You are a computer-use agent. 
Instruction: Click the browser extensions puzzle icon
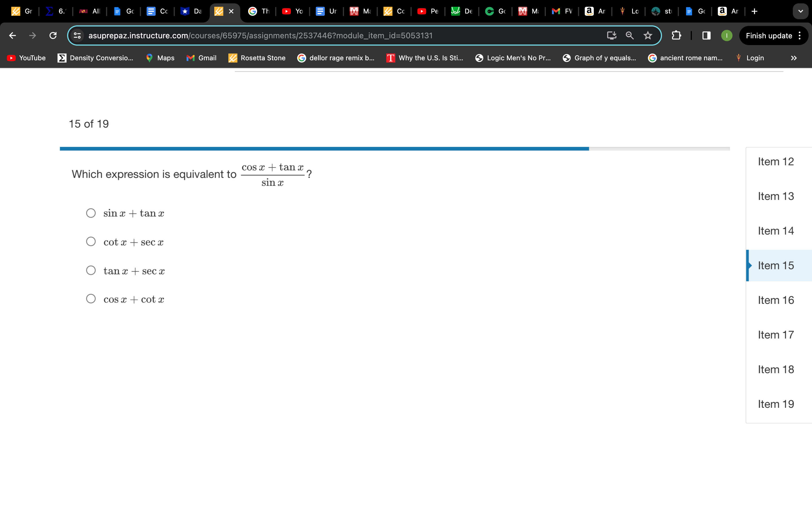click(676, 35)
